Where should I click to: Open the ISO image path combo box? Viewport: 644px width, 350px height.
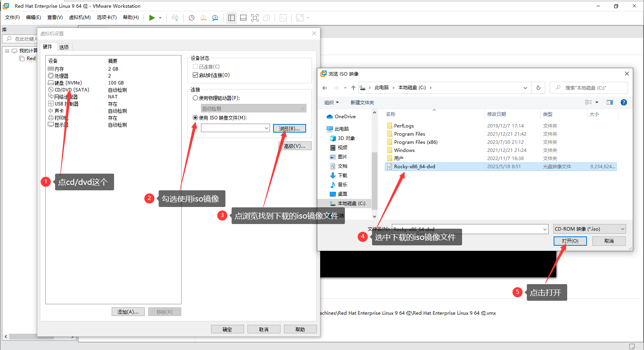(x=235, y=128)
